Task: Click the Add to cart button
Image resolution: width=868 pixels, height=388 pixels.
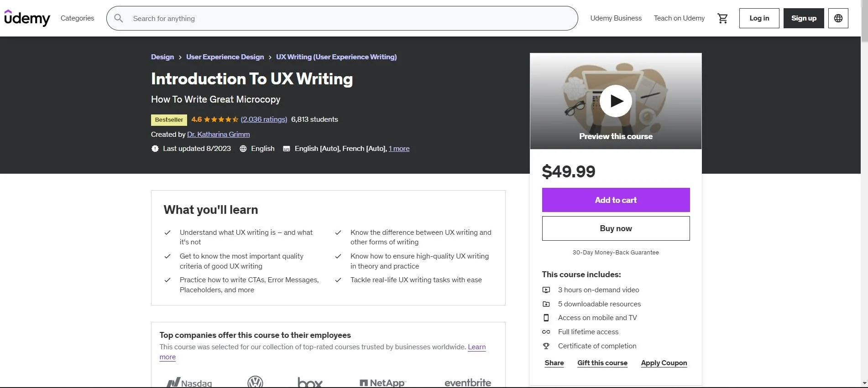Action: pyautogui.click(x=615, y=200)
